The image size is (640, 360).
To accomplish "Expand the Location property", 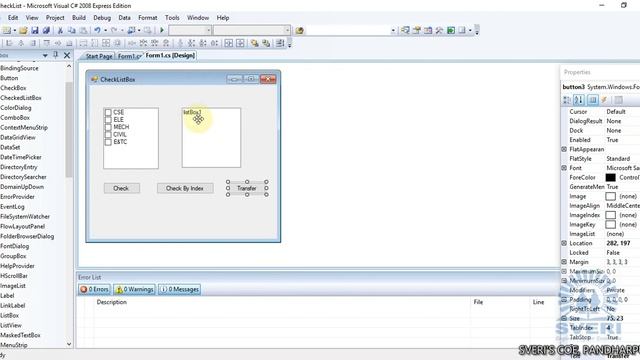I will point(564,243).
